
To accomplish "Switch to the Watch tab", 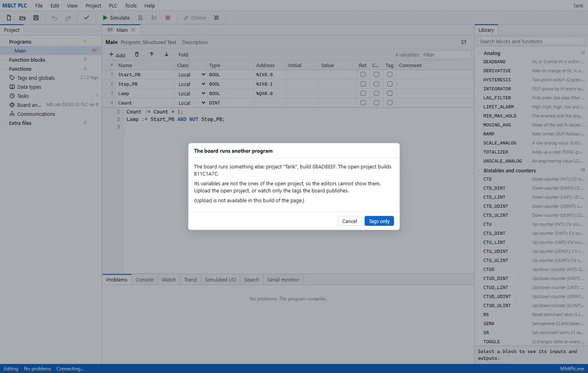I will click(169, 280).
